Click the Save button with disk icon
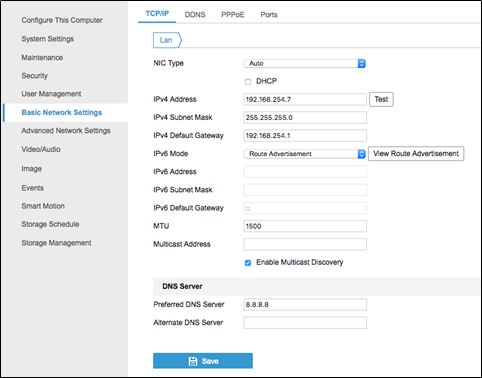Image resolution: width=482 pixels, height=378 pixels. (203, 361)
